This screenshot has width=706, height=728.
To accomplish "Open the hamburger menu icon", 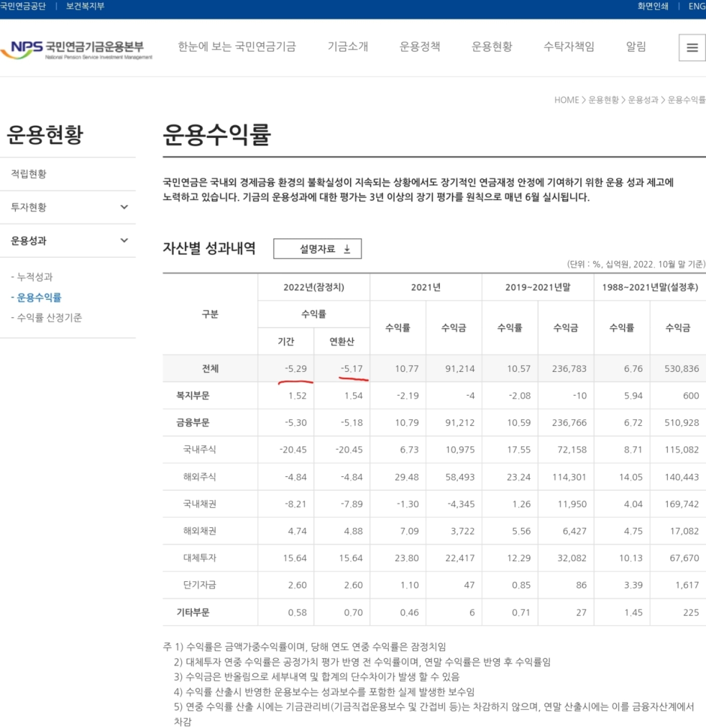I will pyautogui.click(x=692, y=47).
